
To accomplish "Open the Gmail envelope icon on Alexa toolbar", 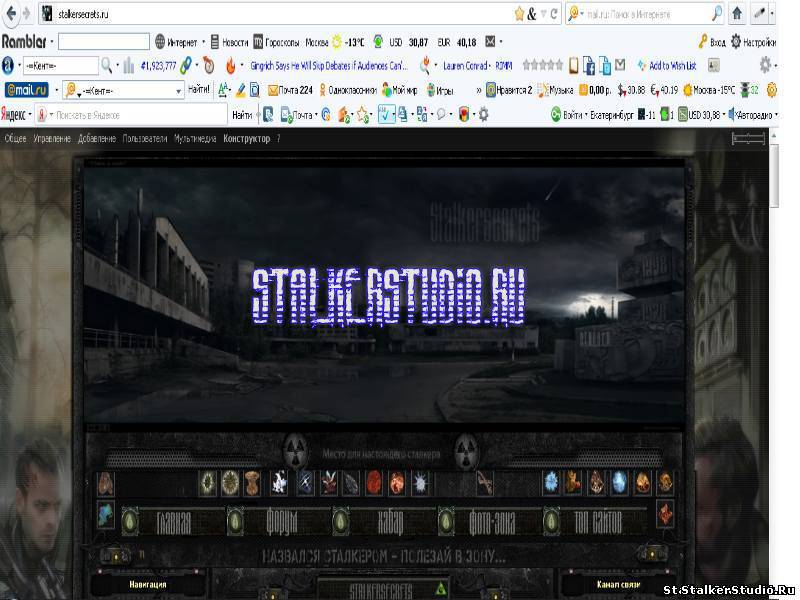I will (x=620, y=65).
